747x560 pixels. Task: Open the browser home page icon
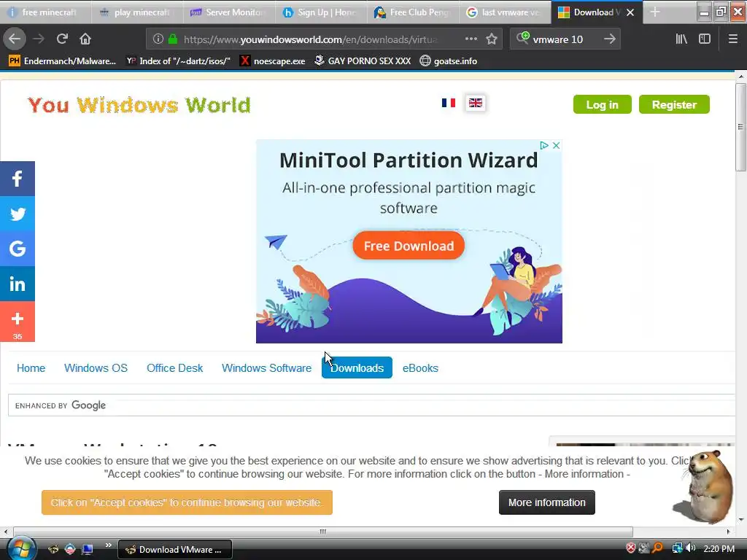pyautogui.click(x=85, y=39)
